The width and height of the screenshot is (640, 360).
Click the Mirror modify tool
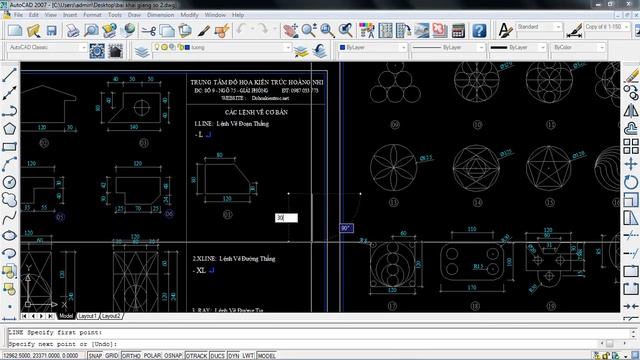click(x=631, y=111)
